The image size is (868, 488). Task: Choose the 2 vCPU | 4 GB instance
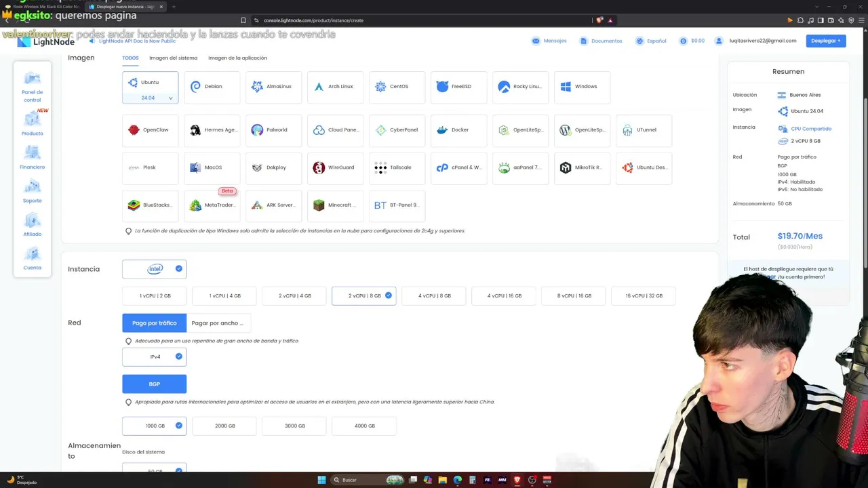click(294, 296)
